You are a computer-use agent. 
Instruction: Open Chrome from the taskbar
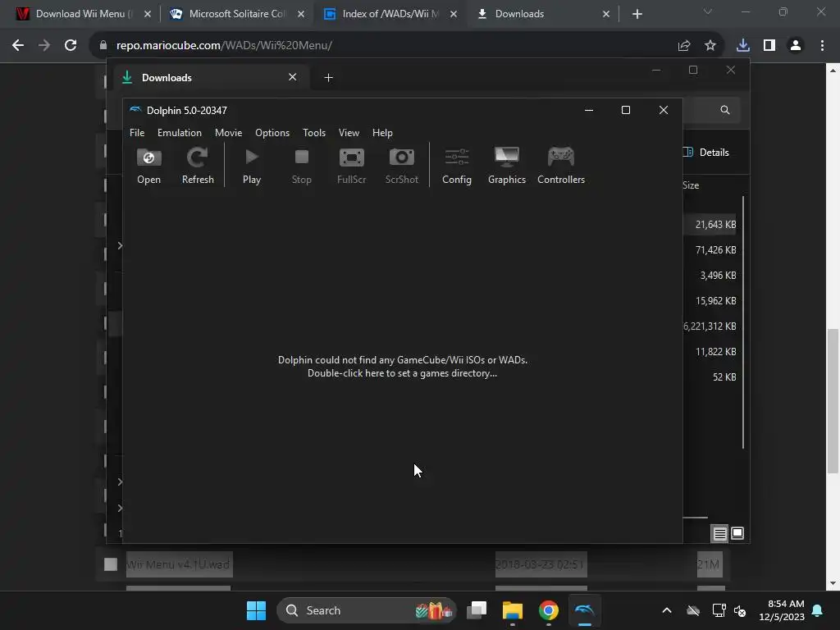[549, 610]
